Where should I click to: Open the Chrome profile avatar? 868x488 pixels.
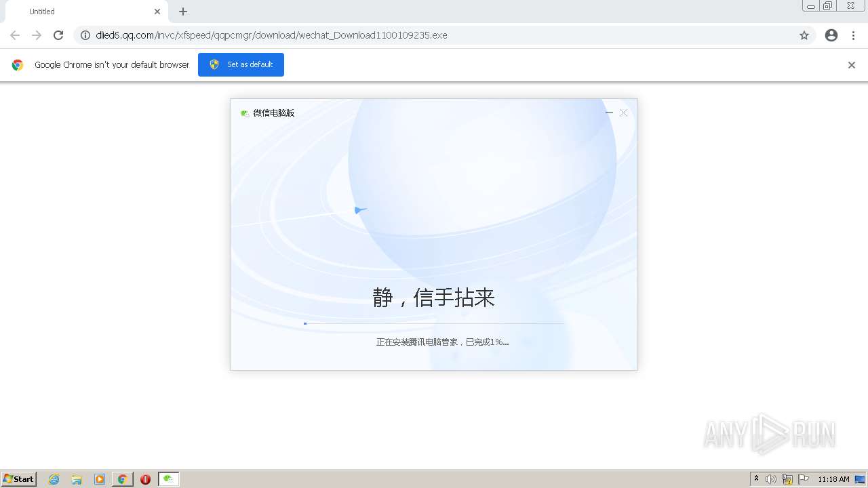[x=831, y=35]
